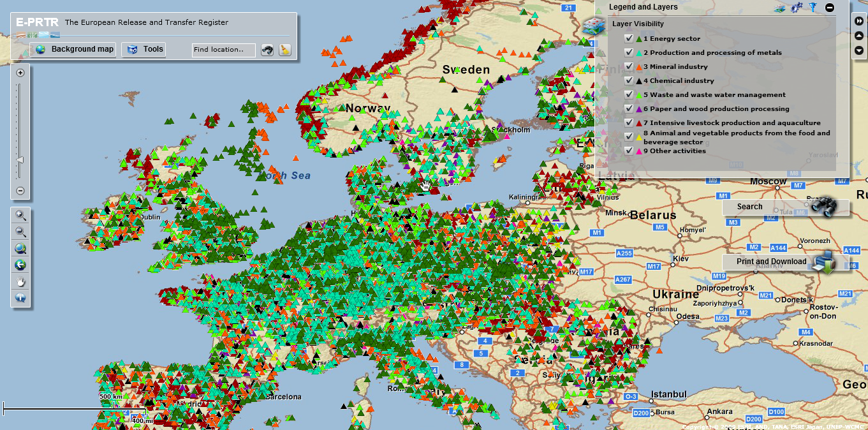Click the zoom level slider handle
Screen dimensions: 868x430
pyautogui.click(x=20, y=159)
